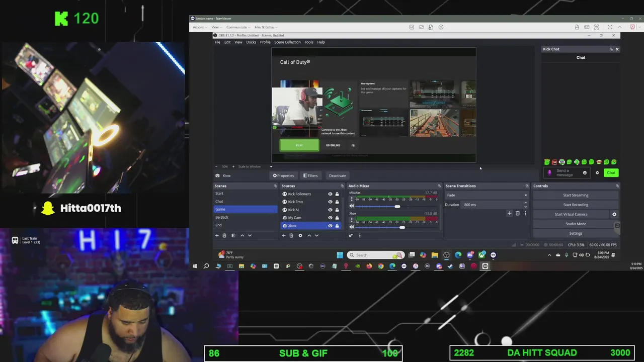Screen dimensions: 644x362
Task: Undock the Kick Chat panel
Action: click(x=611, y=49)
